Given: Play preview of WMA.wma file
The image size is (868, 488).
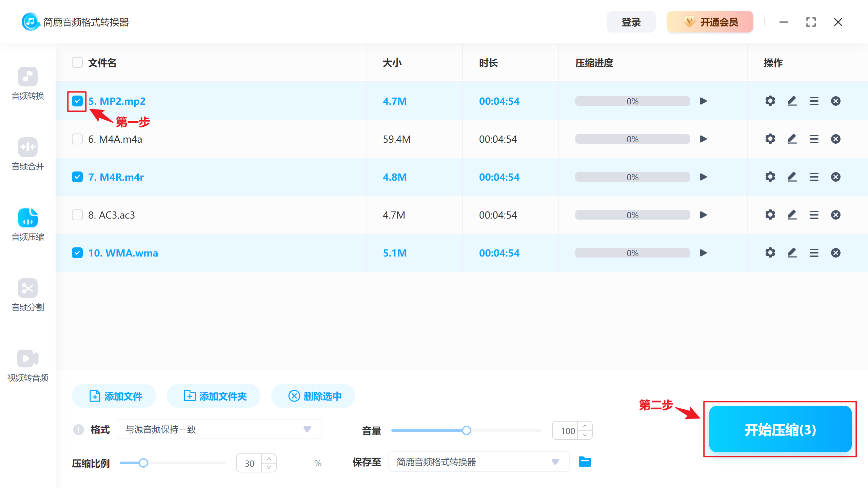Looking at the screenshot, I should pyautogui.click(x=703, y=252).
